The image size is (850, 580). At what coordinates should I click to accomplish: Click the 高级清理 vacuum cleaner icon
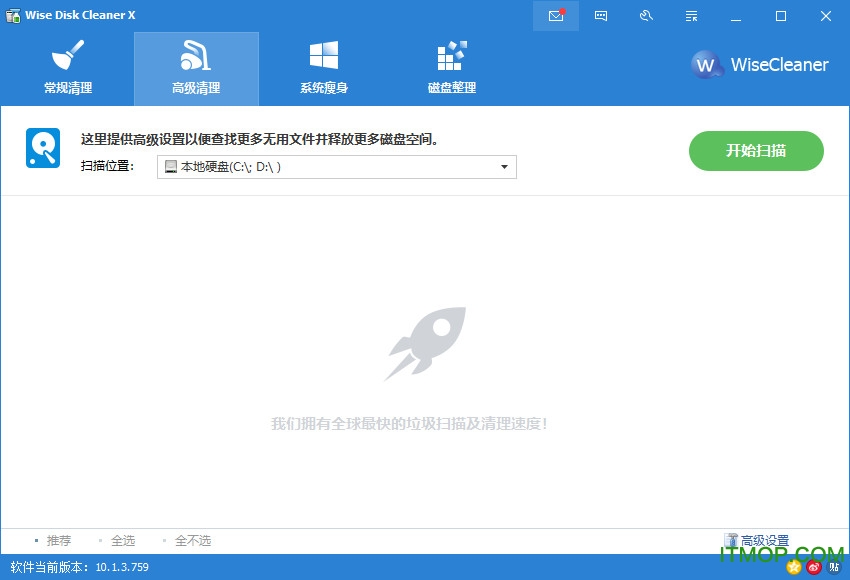point(196,56)
